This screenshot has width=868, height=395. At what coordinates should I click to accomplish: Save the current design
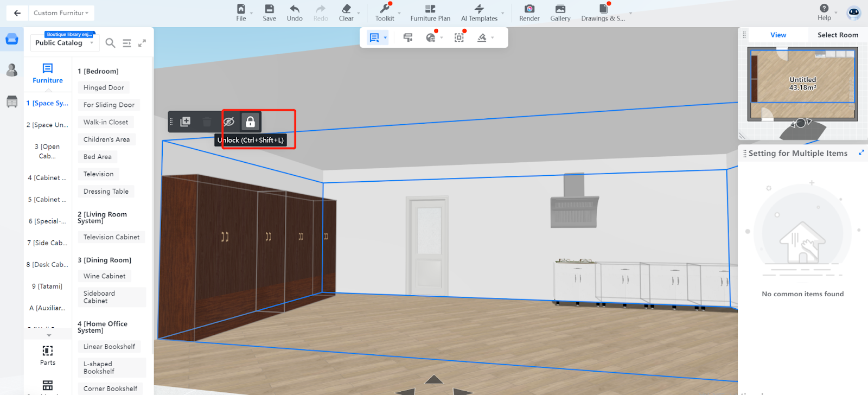(269, 13)
